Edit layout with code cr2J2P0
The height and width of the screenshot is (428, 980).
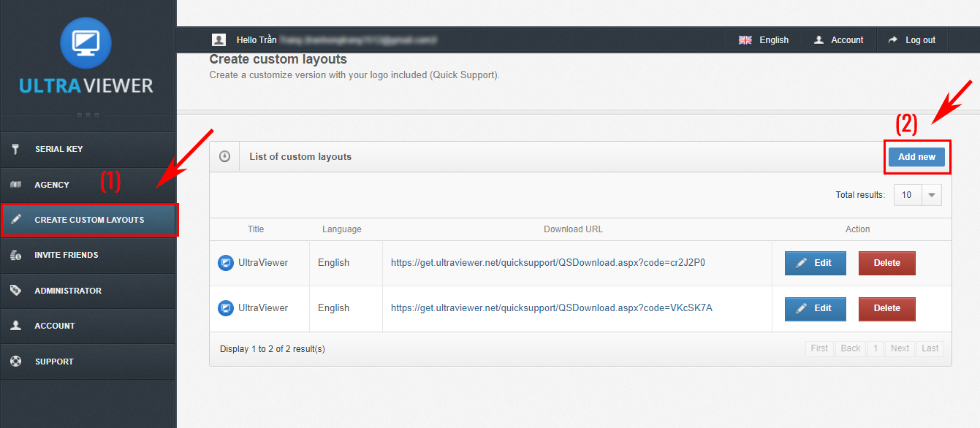click(816, 263)
